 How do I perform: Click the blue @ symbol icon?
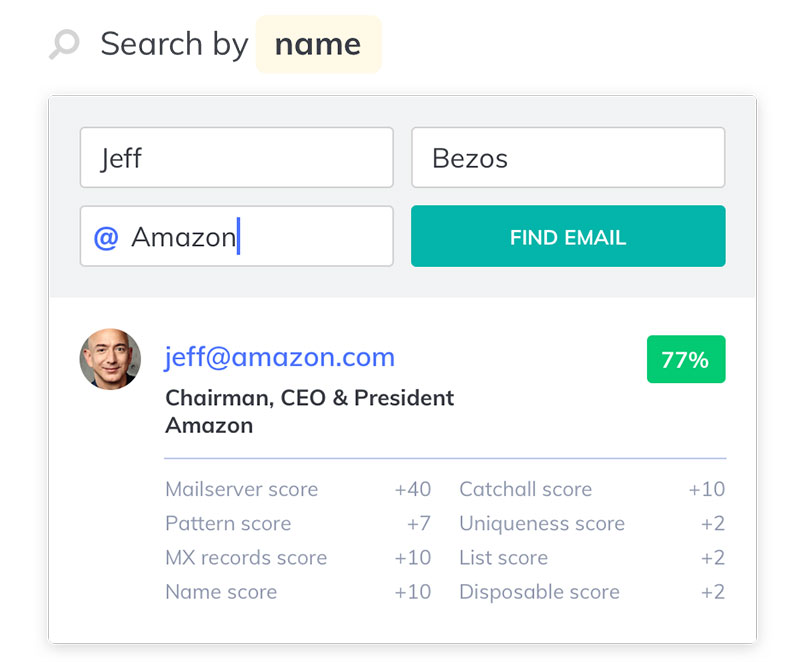click(x=106, y=238)
